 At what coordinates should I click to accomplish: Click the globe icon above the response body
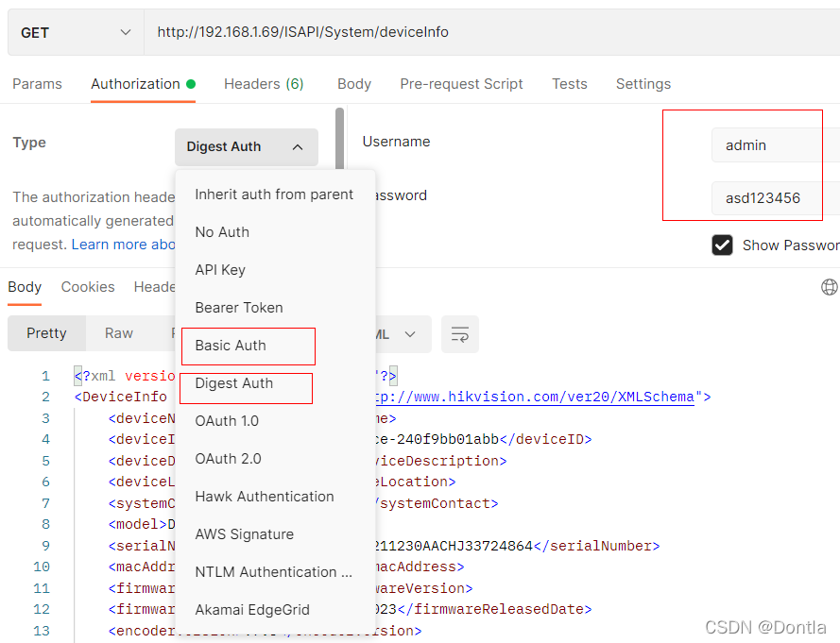click(829, 287)
